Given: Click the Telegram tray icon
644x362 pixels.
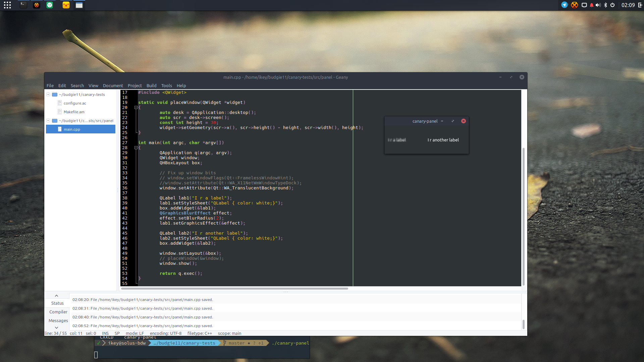Looking at the screenshot, I should click(x=565, y=5).
